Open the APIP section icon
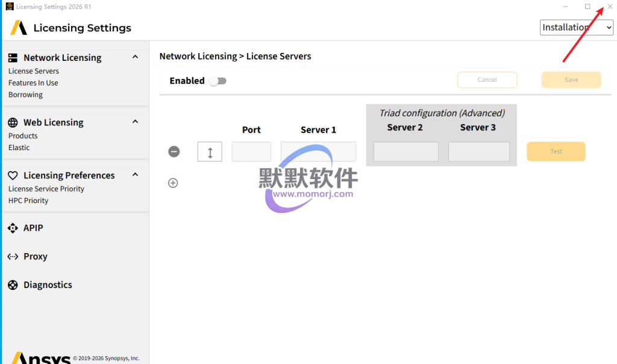Image resolution: width=617 pixels, height=364 pixels. click(13, 228)
